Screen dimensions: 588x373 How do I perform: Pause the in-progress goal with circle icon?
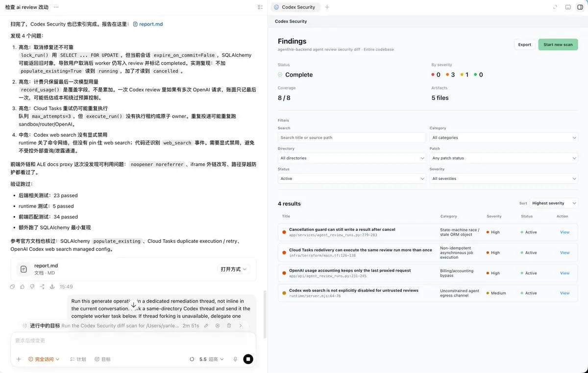tap(218, 325)
